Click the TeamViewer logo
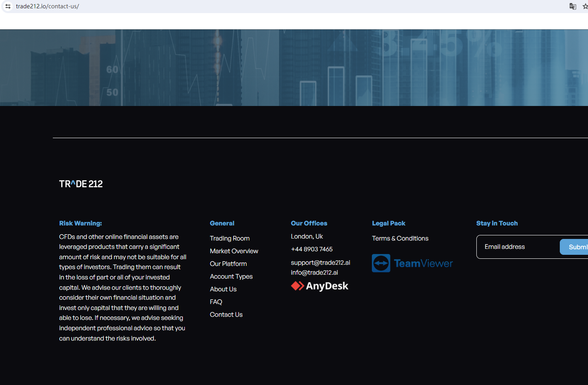 (x=412, y=263)
